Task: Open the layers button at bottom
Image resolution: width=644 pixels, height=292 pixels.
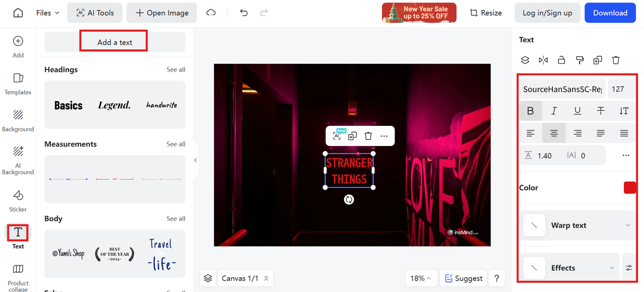Action: (x=208, y=278)
